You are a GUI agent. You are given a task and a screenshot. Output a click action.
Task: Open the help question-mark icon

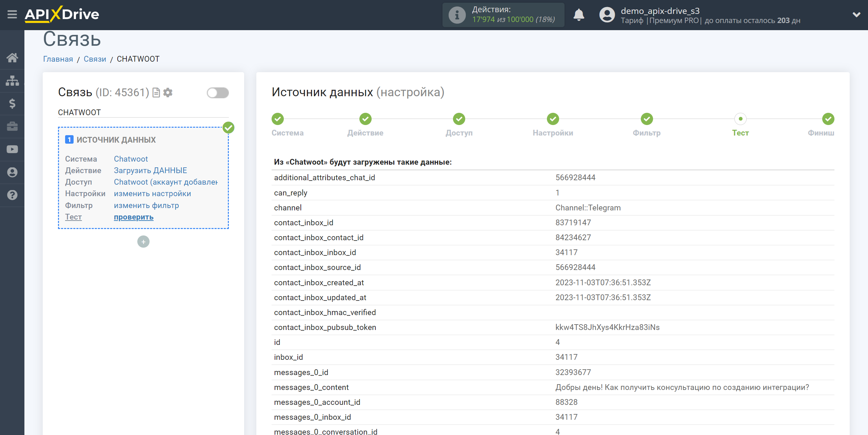coord(12,195)
